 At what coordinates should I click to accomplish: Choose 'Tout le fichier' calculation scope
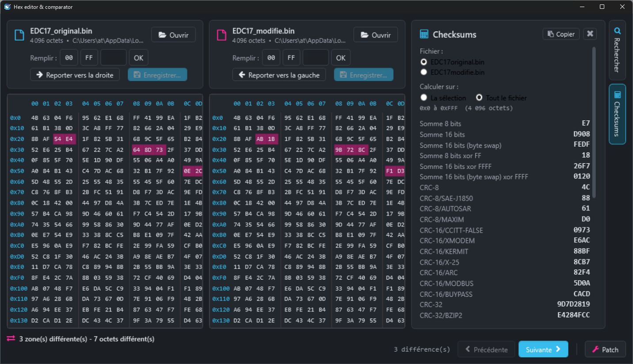point(479,98)
